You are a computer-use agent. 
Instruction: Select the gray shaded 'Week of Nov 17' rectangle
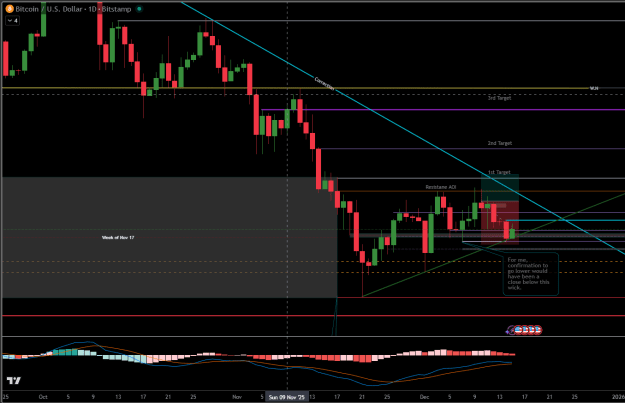click(x=169, y=238)
